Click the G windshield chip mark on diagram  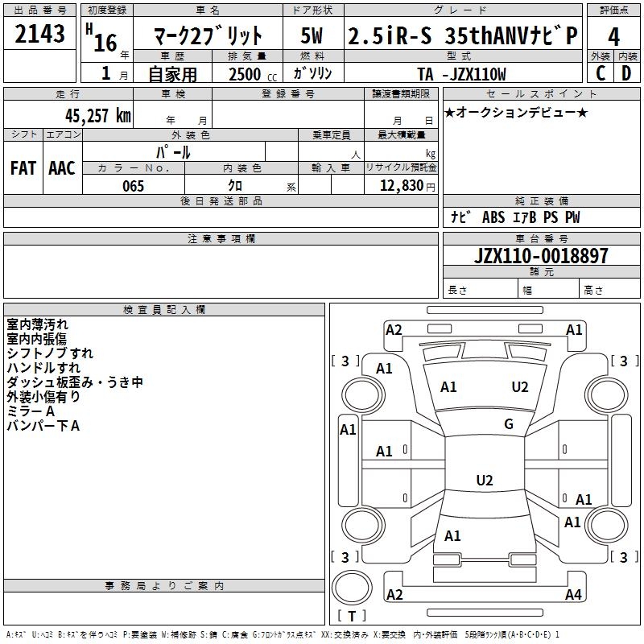pos(509,423)
